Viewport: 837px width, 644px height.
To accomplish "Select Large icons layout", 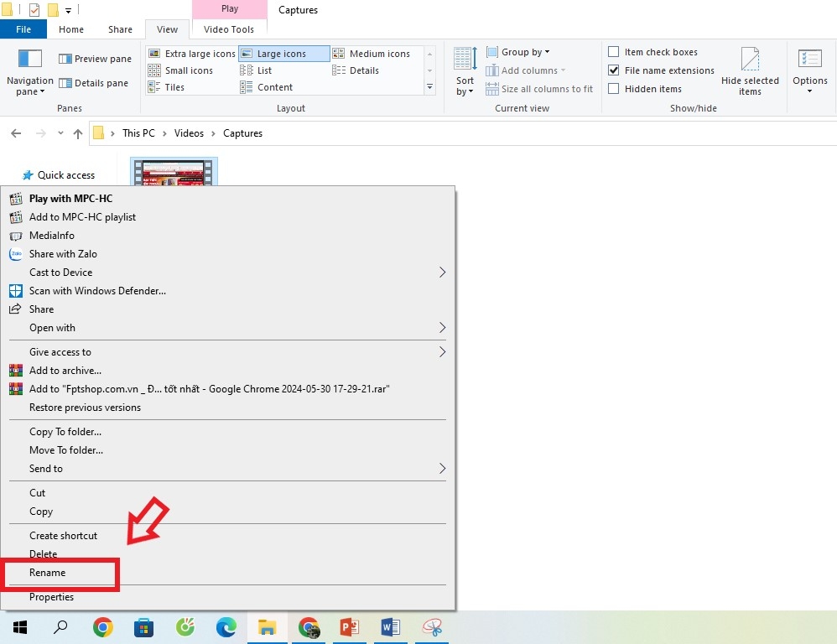I will (x=283, y=54).
